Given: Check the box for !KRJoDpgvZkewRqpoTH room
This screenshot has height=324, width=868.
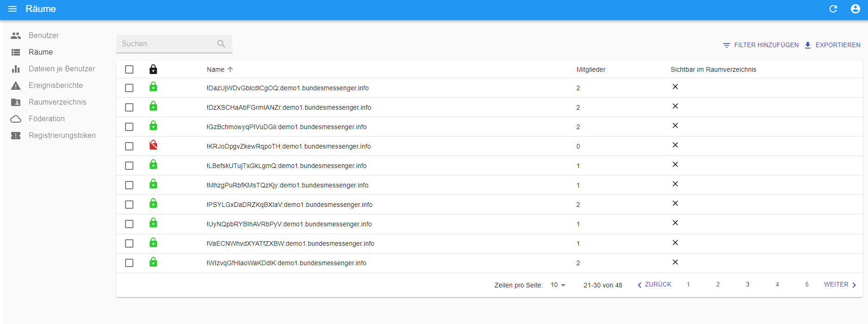Looking at the screenshot, I should (129, 146).
